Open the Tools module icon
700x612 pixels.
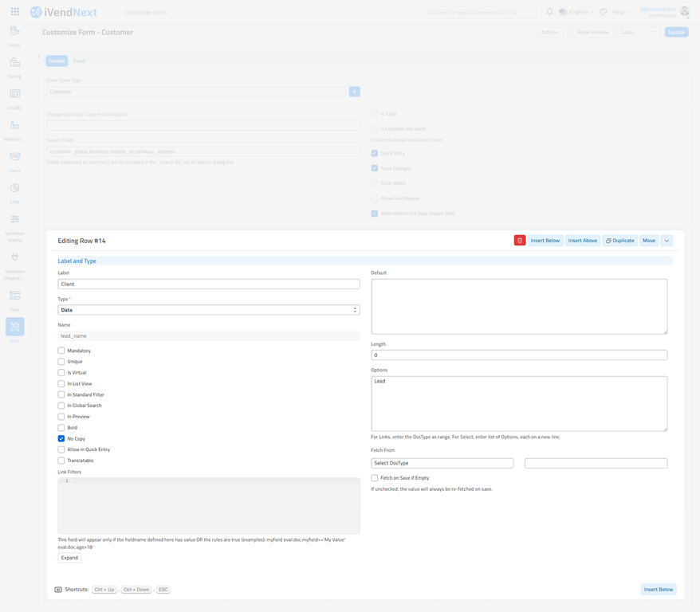pyautogui.click(x=14, y=295)
